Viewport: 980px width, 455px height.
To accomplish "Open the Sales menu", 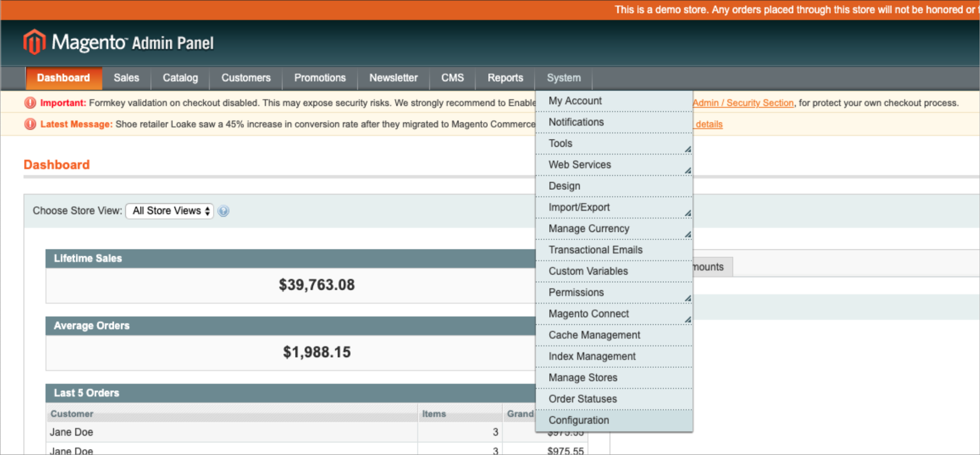I will coord(126,78).
